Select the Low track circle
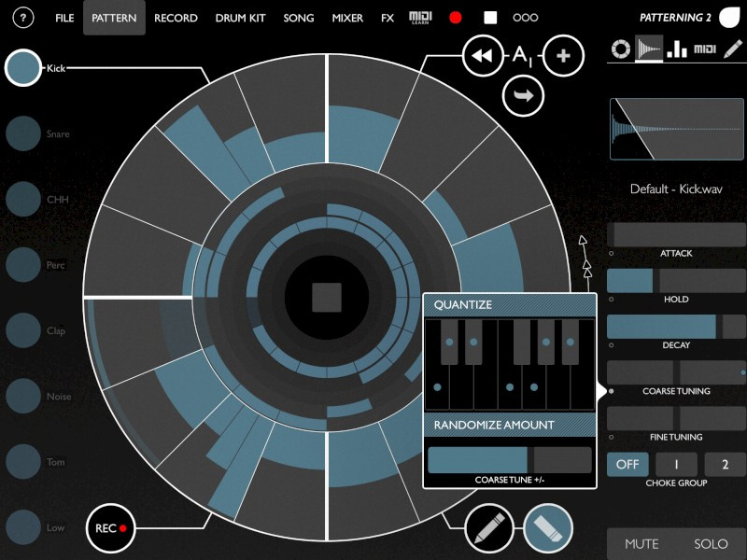This screenshot has width=747, height=560. (22, 527)
